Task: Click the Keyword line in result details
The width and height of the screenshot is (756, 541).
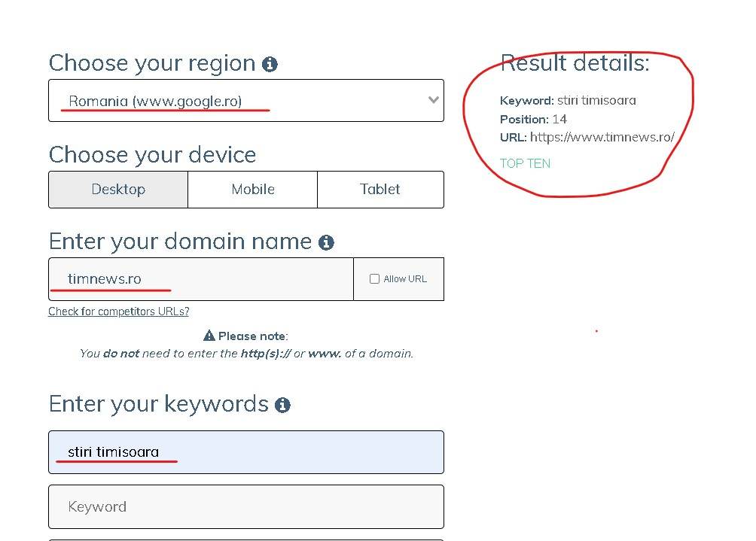Action: click(568, 100)
